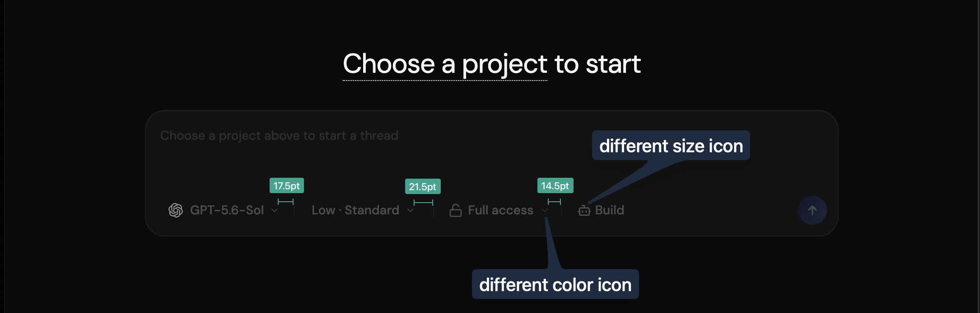Viewport: 980px width, 313px height.
Task: Open the GPT-5.6-Sol model selector
Action: [224, 210]
